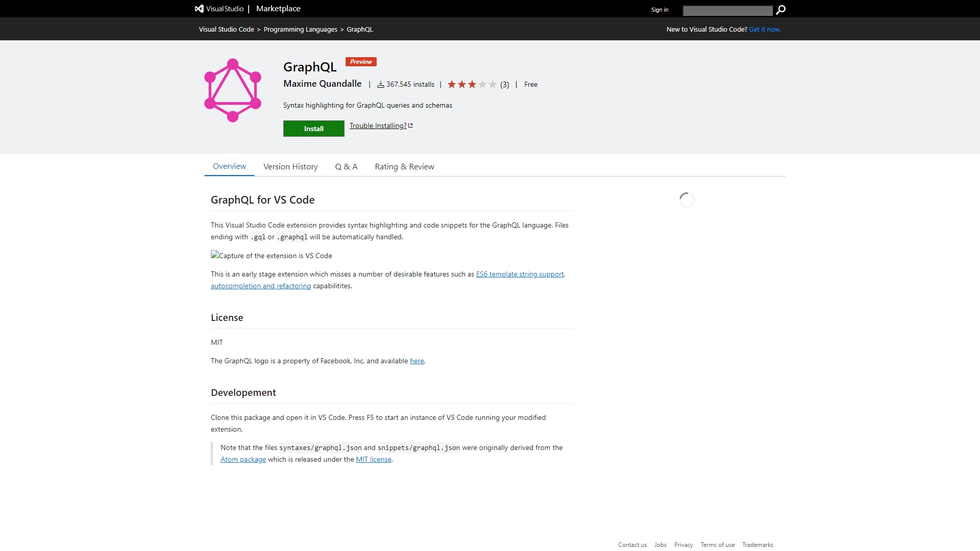Open the Marketplace header link
Viewport: 980px width, 551px height.
click(x=278, y=9)
